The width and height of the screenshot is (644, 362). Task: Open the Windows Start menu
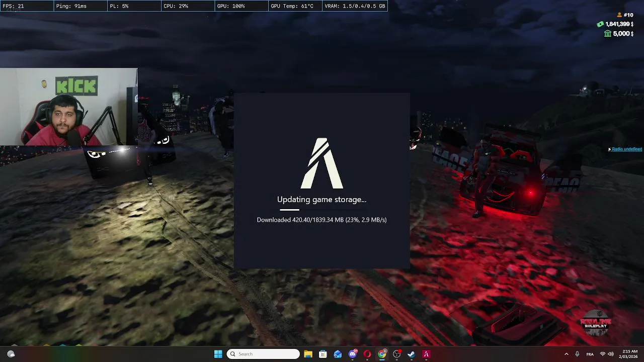pos(218,354)
